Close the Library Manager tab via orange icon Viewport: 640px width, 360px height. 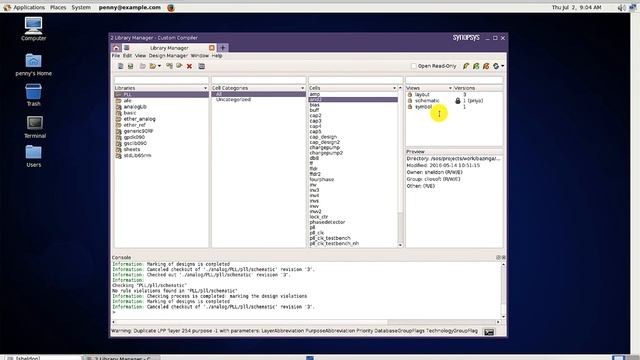coord(211,48)
